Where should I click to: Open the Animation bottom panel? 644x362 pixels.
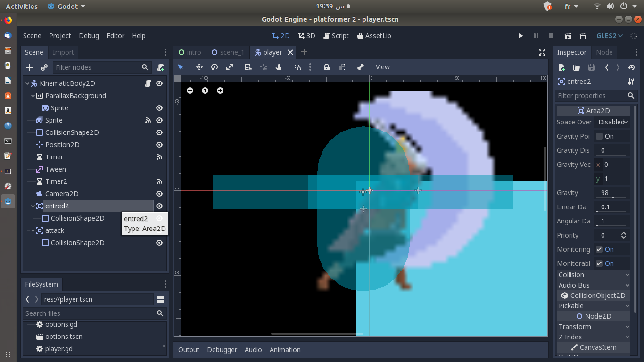(285, 350)
